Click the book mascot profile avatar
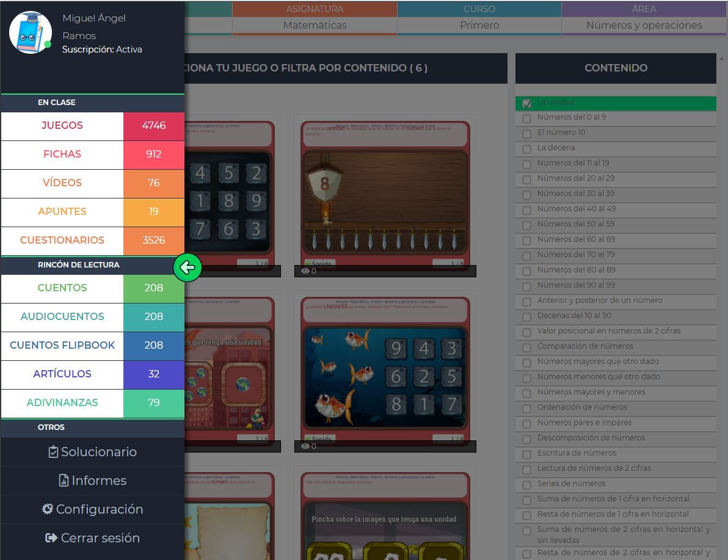 pyautogui.click(x=31, y=32)
